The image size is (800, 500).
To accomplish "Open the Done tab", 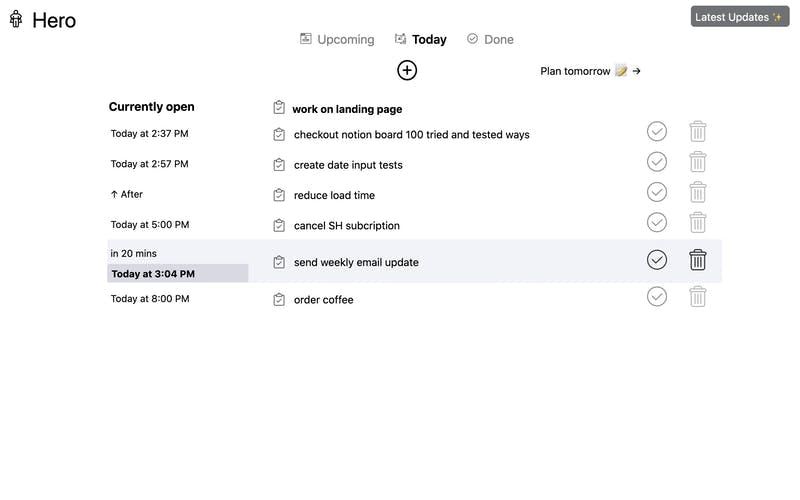I will pyautogui.click(x=490, y=40).
